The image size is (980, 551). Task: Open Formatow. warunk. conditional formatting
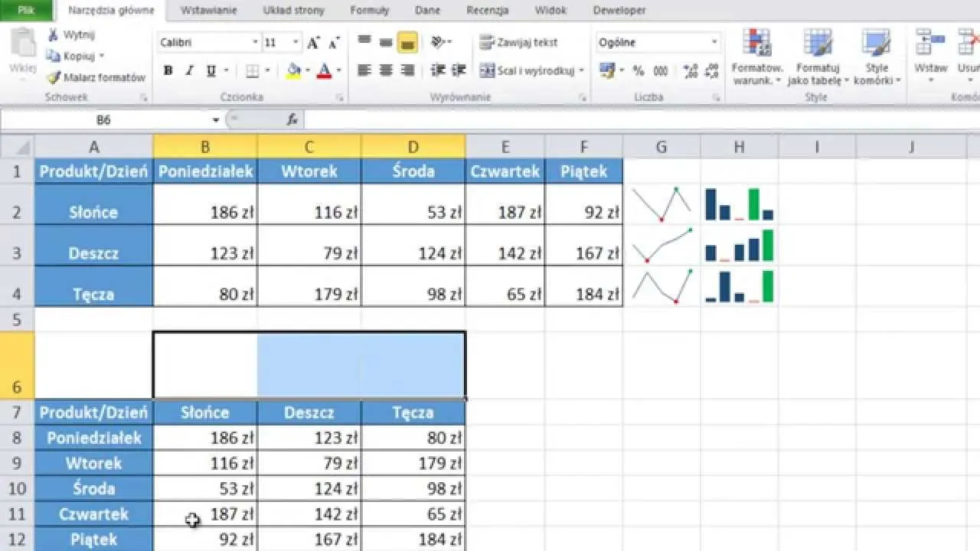[x=756, y=57]
